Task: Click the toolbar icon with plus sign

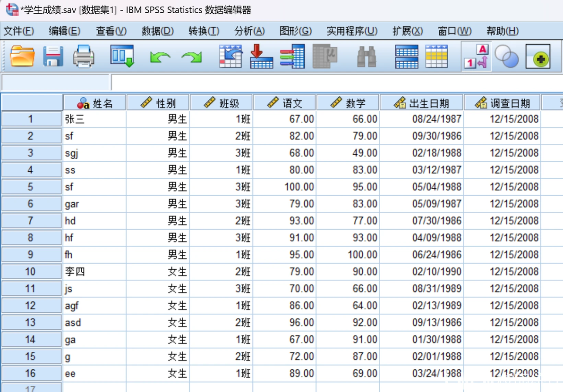Action: click(538, 56)
